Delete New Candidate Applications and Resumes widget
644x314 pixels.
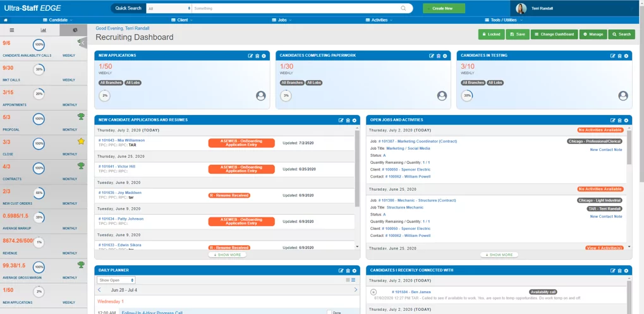click(348, 120)
